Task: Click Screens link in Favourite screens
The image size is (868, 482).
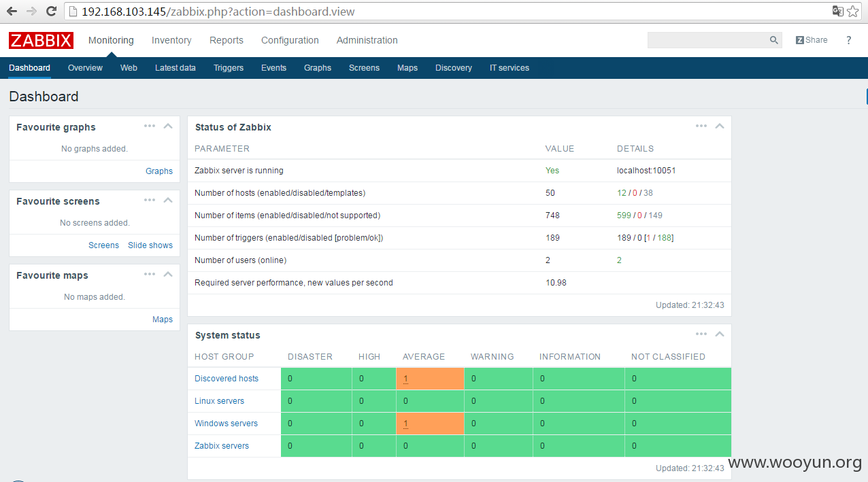Action: tap(103, 245)
